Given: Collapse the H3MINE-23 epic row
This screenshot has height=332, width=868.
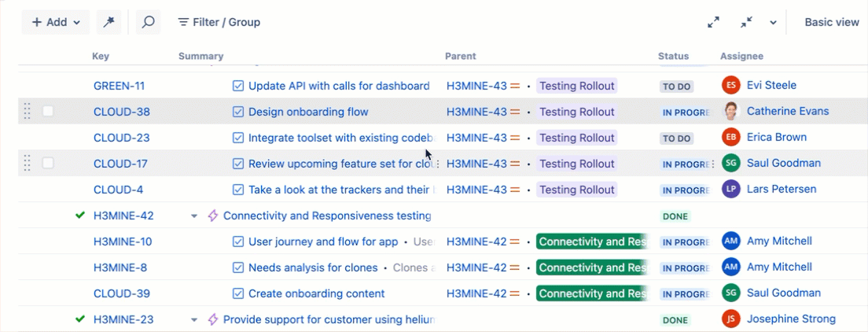Looking at the screenshot, I should pyautogui.click(x=193, y=320).
